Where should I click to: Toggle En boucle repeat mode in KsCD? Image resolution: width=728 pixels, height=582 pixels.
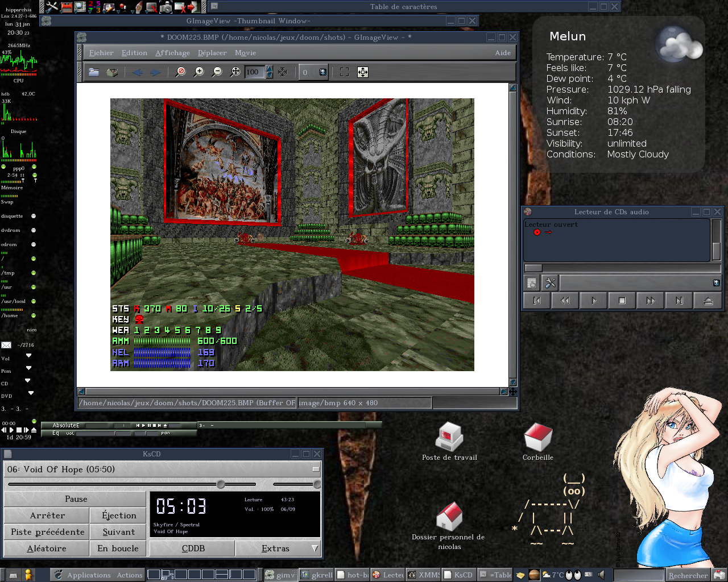[x=118, y=548]
